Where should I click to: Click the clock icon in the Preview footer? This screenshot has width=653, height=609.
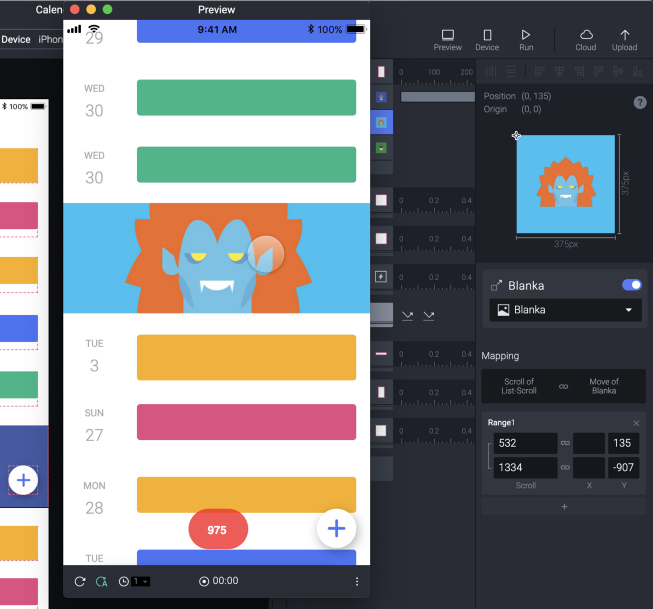coord(124,582)
